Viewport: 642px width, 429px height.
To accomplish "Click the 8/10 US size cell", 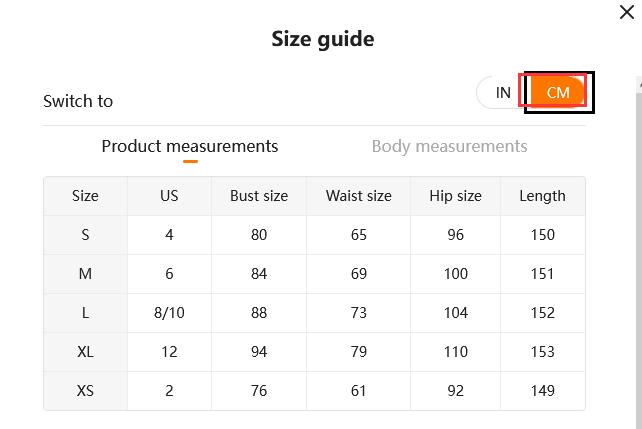I will [169, 313].
